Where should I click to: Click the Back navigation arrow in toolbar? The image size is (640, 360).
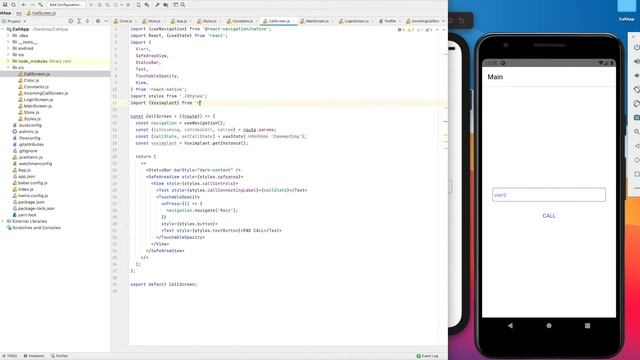coord(24,4)
